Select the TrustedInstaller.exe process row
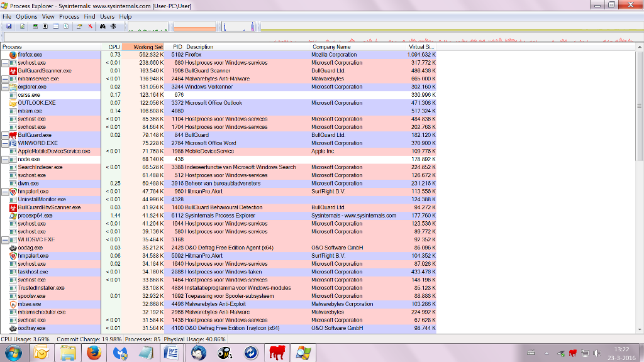 tap(218, 288)
